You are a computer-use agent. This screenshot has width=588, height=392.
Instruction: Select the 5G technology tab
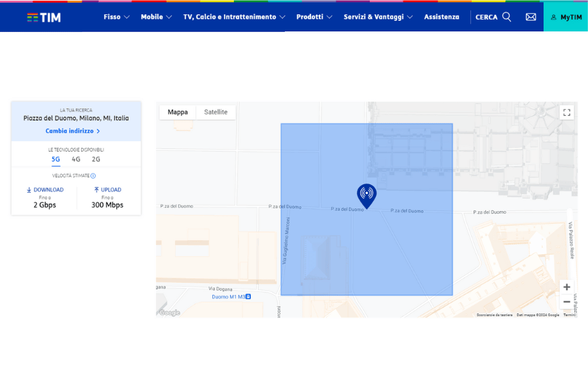(x=56, y=159)
